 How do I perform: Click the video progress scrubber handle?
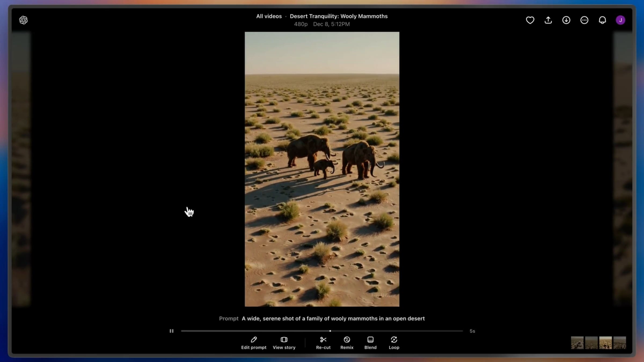(x=330, y=331)
